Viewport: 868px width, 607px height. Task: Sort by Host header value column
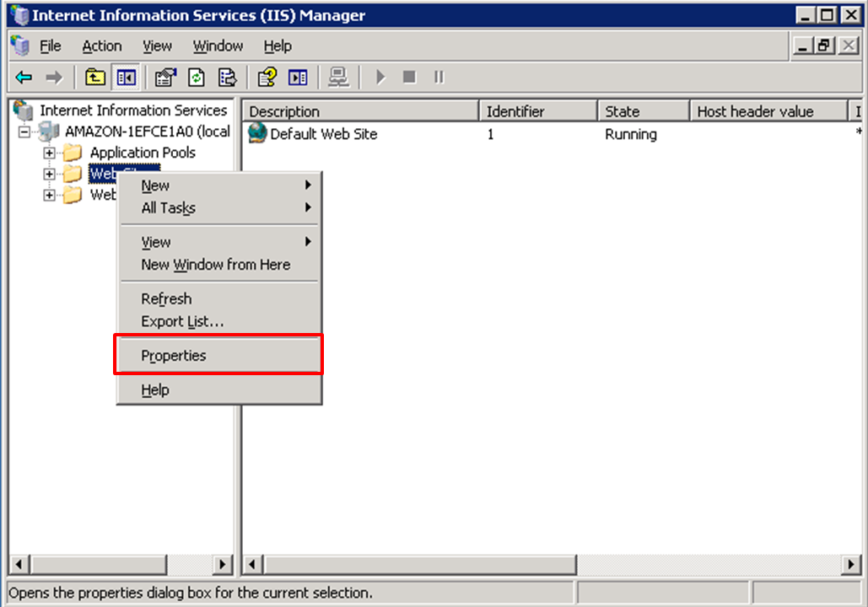(x=769, y=111)
